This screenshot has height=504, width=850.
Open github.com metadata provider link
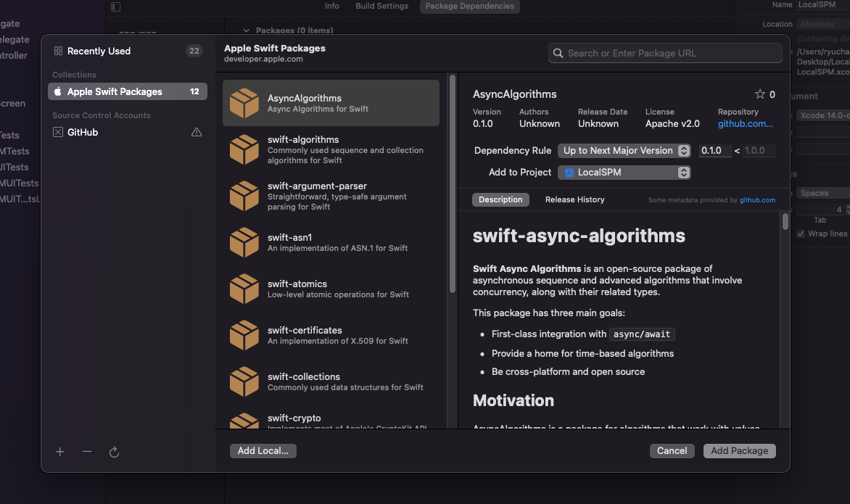757,200
